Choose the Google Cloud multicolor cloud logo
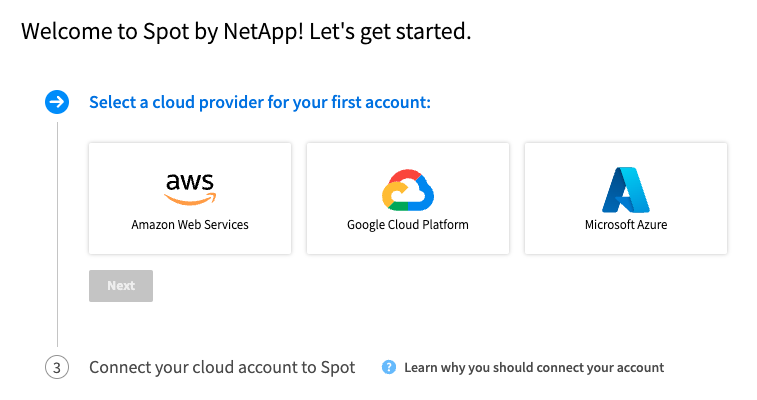Viewport: 757px width, 400px height. tap(408, 190)
